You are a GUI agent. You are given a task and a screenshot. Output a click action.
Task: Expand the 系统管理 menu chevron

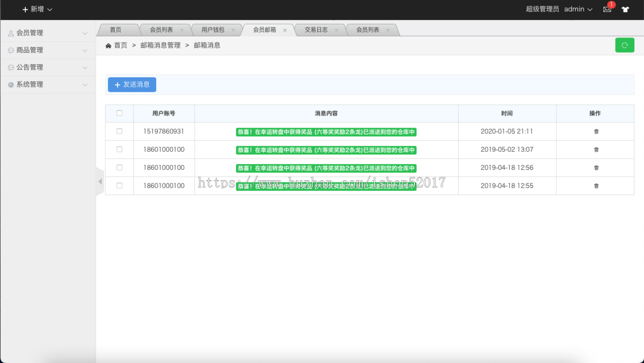(85, 85)
